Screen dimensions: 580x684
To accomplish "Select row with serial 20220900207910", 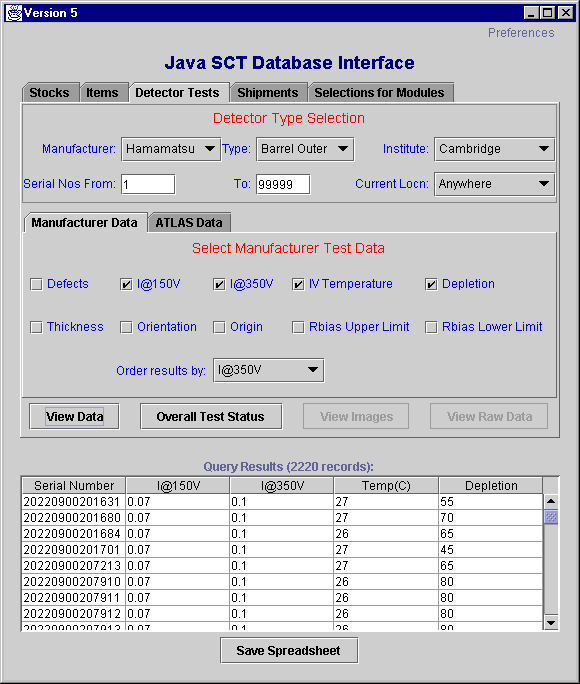I will click(x=282, y=582).
